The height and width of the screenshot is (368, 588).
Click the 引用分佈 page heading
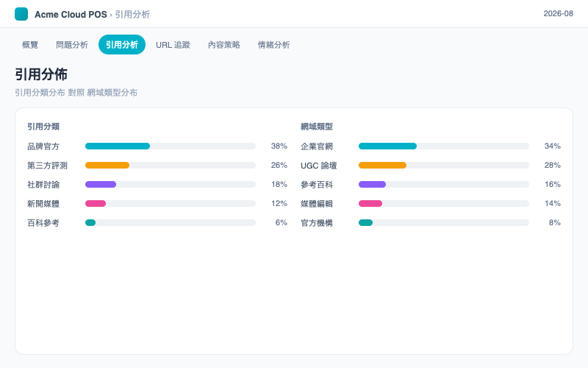41,74
